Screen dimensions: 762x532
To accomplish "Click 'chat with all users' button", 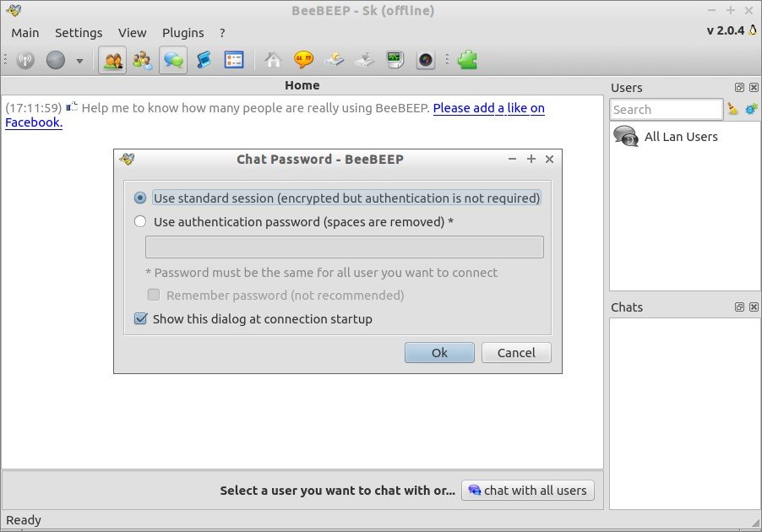I will (528, 491).
